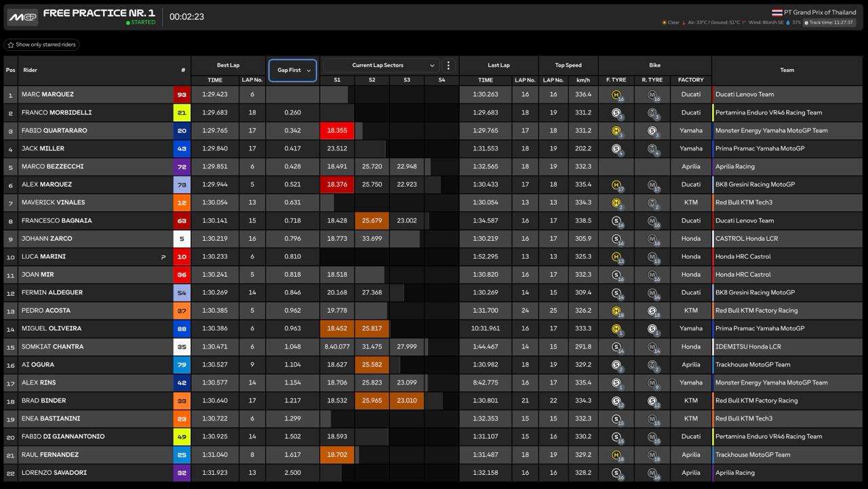Click Franco Morbidelli's soft front tyre icon
Viewport: 868px width, 489px height.
[x=616, y=113]
